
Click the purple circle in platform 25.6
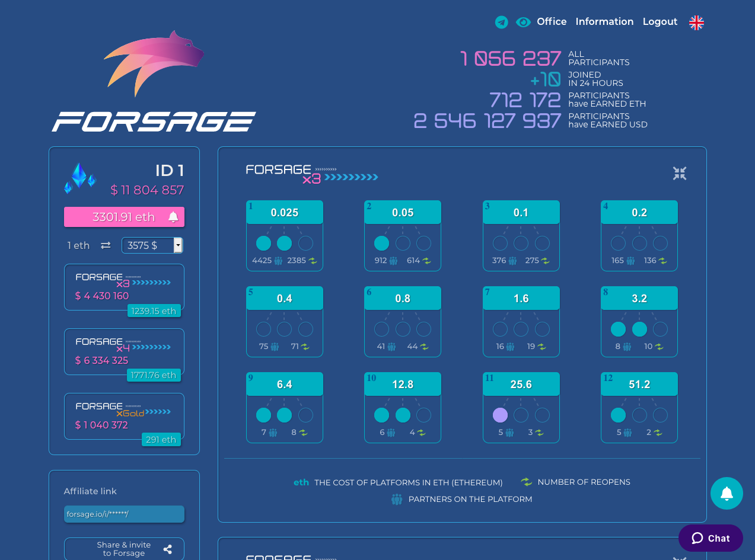(501, 415)
